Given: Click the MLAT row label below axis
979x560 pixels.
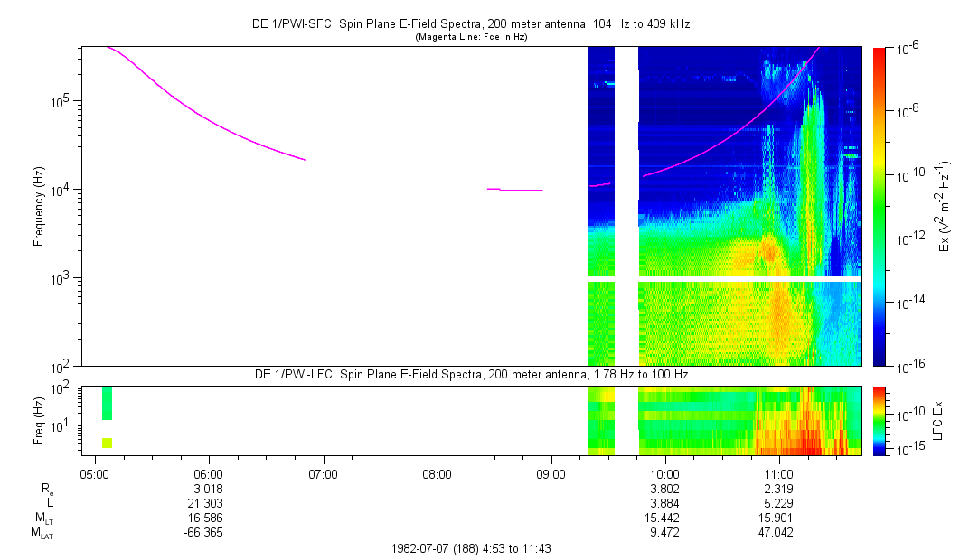Looking at the screenshot, I should pyautogui.click(x=41, y=533).
